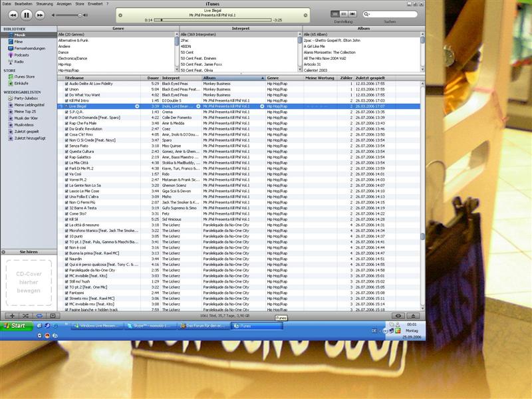The height and width of the screenshot is (399, 532).
Task: Go back to the previous track
Action: tap(13, 14)
